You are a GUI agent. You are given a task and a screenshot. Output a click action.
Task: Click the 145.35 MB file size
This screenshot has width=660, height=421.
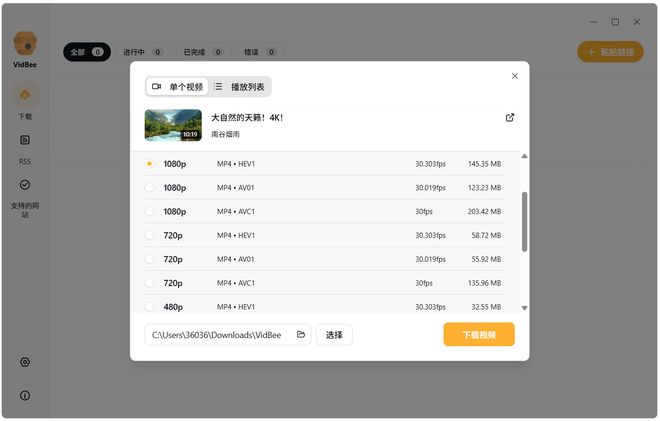pos(484,164)
